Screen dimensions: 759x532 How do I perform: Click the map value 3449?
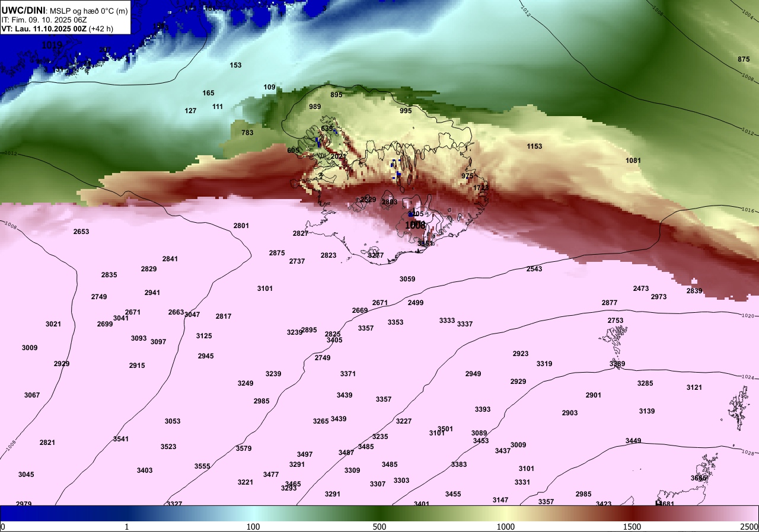633,441
